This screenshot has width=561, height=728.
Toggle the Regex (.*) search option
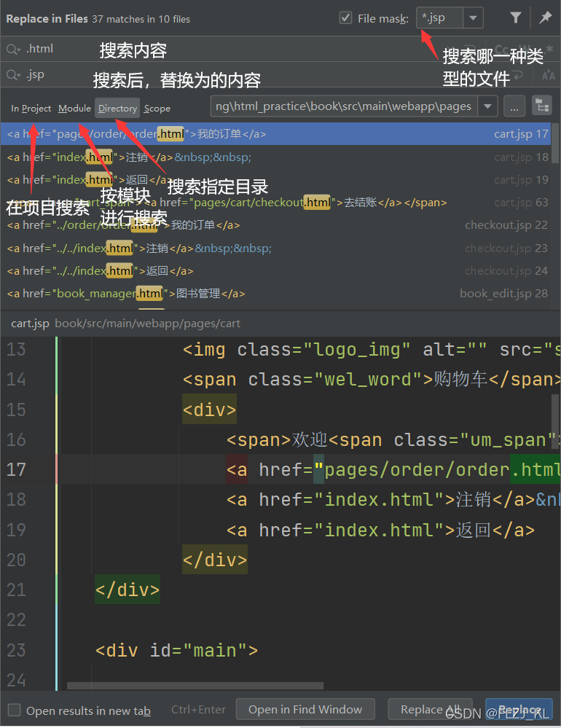point(549,49)
